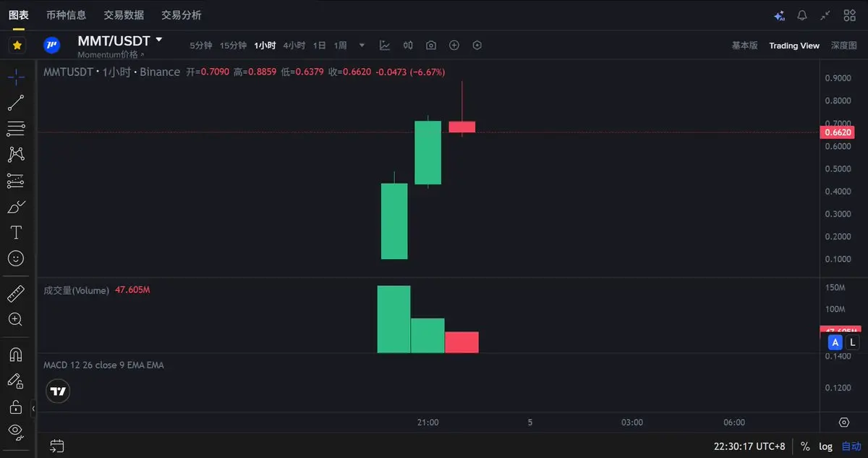Select 1日 timeframe
Image resolution: width=868 pixels, height=458 pixels.
(320, 46)
